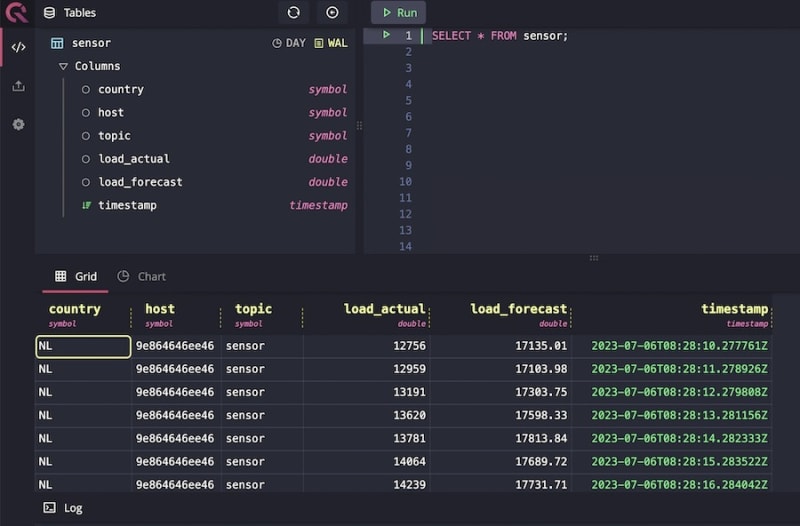Click the load_forecast column header in grid
Viewport: 800px width, 526px height.
(518, 309)
